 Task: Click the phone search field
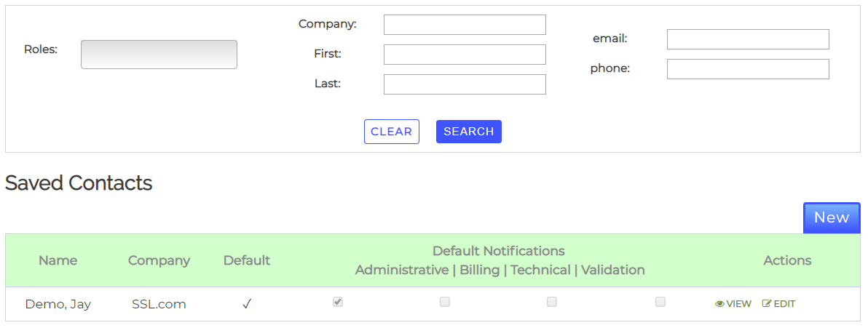click(748, 69)
